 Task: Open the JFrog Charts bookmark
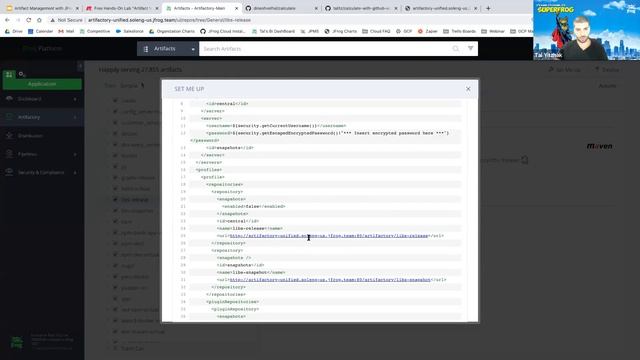click(x=341, y=31)
